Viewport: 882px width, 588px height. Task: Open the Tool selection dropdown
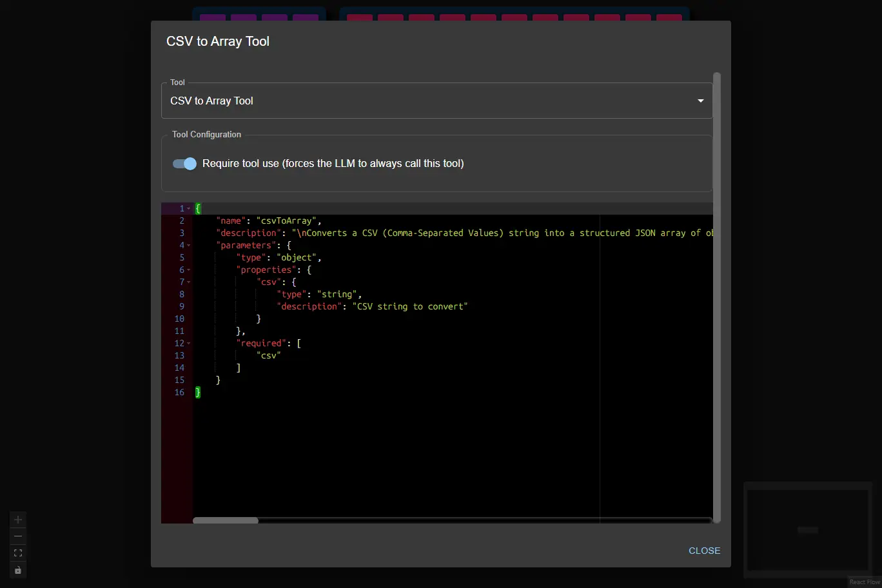click(x=700, y=101)
